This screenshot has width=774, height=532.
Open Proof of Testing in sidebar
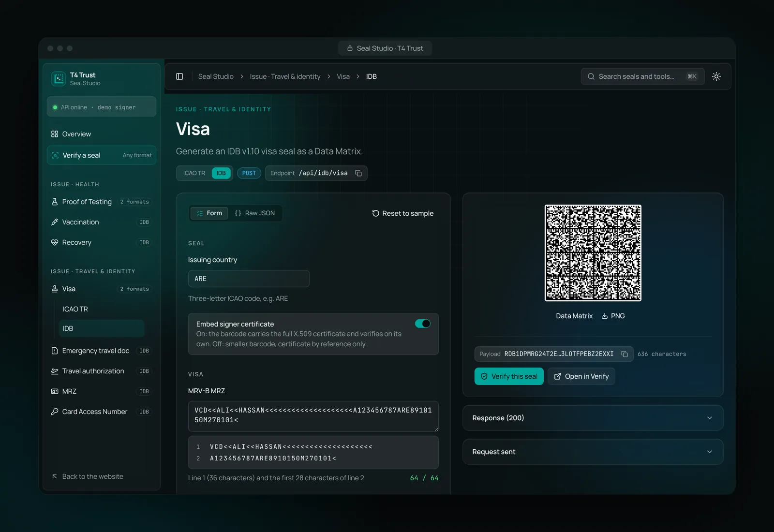point(102,202)
